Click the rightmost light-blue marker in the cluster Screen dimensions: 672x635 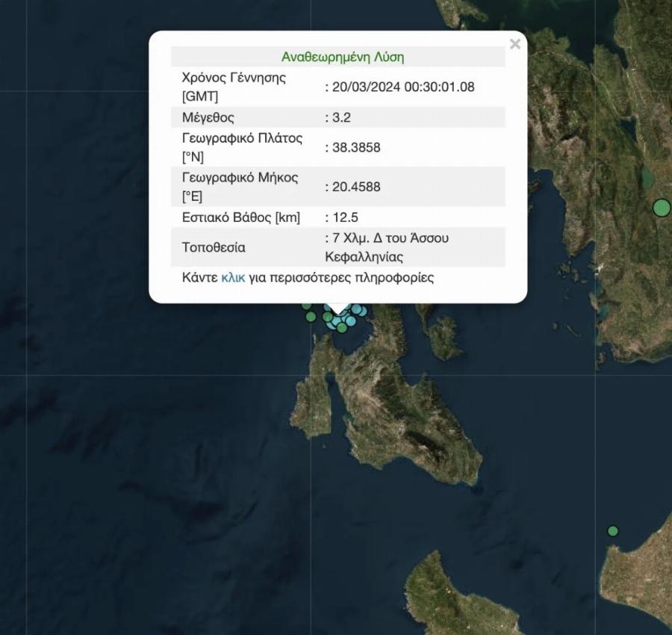click(x=363, y=310)
